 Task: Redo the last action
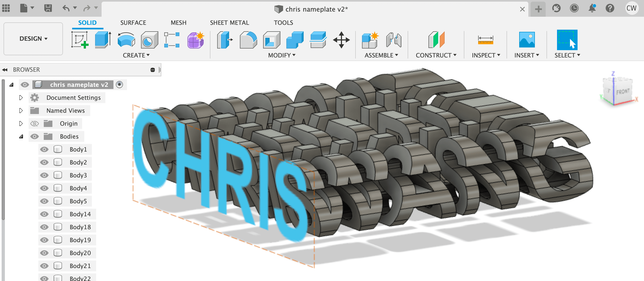[87, 8]
